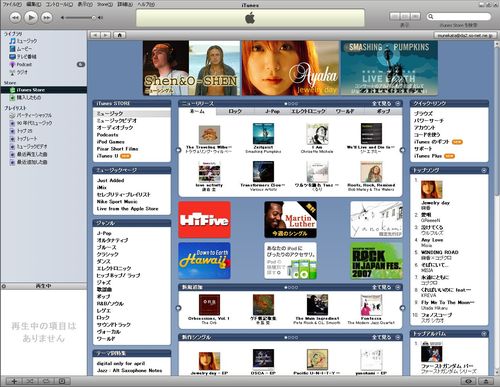Start playback with the Play button
This screenshot has width=500, height=387.
pyautogui.click(x=31, y=17)
